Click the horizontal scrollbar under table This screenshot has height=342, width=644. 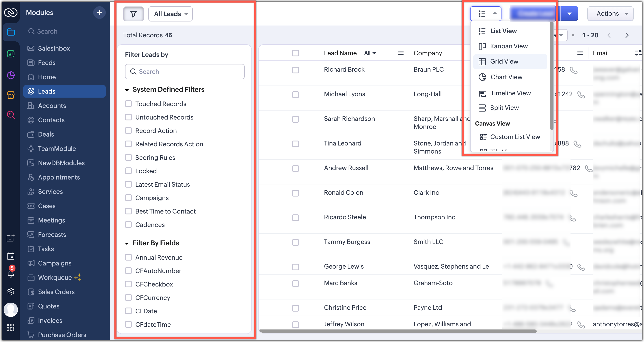pos(398,331)
